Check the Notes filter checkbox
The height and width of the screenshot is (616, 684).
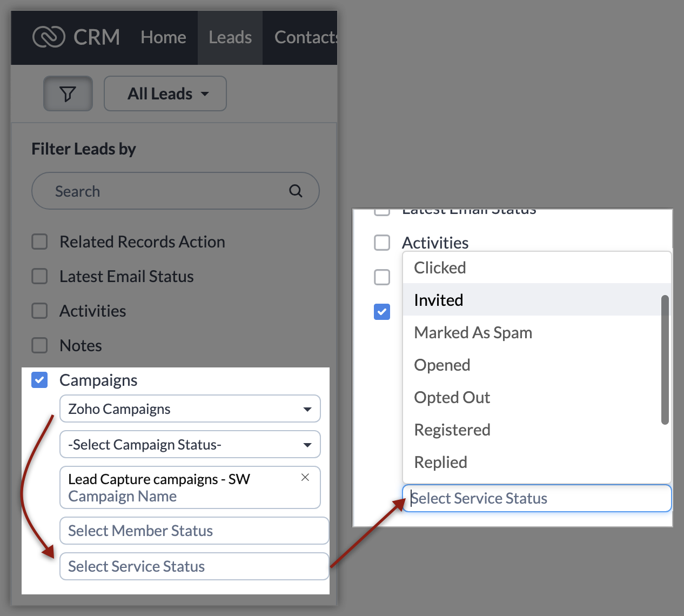click(39, 345)
